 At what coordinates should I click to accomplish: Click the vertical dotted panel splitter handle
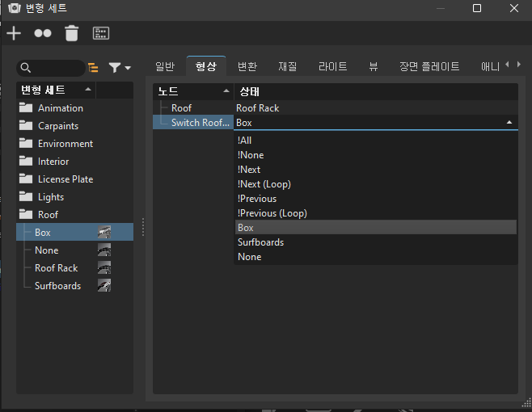click(143, 227)
